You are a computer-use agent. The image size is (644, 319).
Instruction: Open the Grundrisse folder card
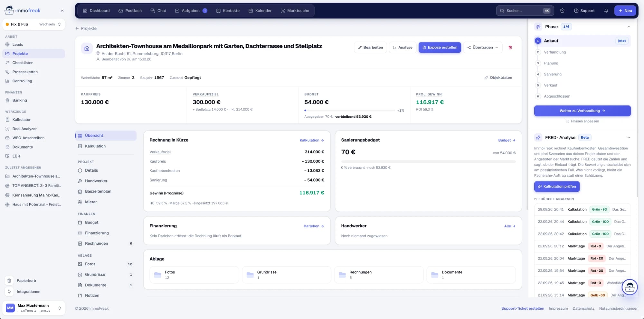286,275
